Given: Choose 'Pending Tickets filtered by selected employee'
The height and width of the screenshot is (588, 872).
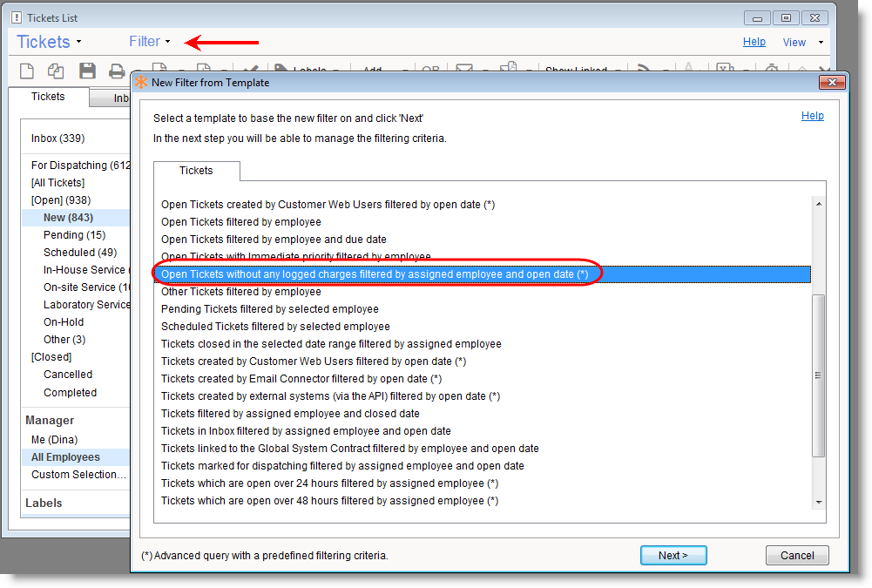Looking at the screenshot, I should click(270, 309).
